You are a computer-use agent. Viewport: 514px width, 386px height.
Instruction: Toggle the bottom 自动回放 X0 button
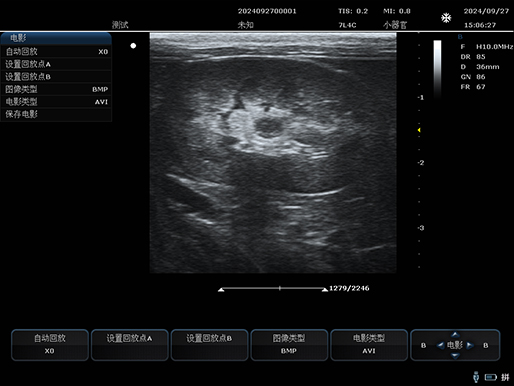[x=50, y=345]
